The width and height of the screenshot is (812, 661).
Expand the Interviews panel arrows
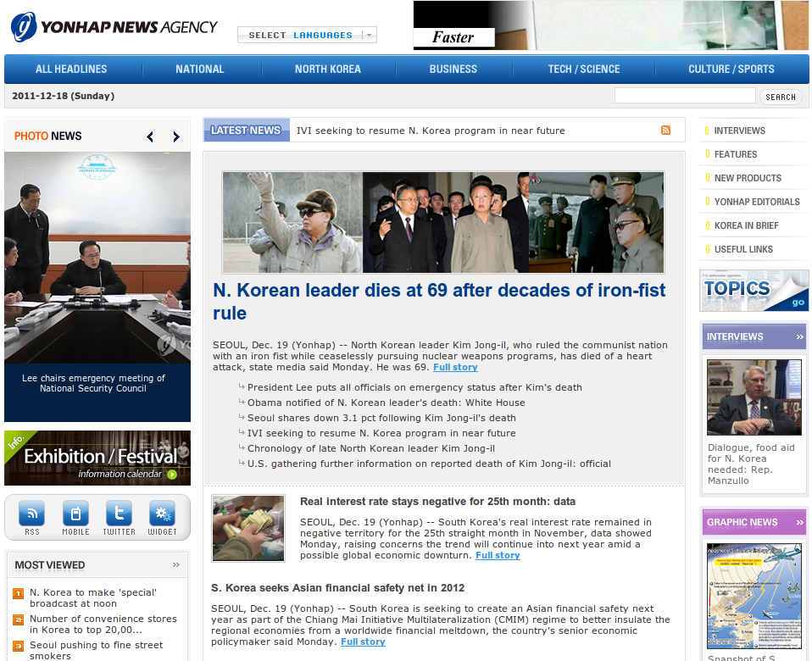tap(799, 337)
